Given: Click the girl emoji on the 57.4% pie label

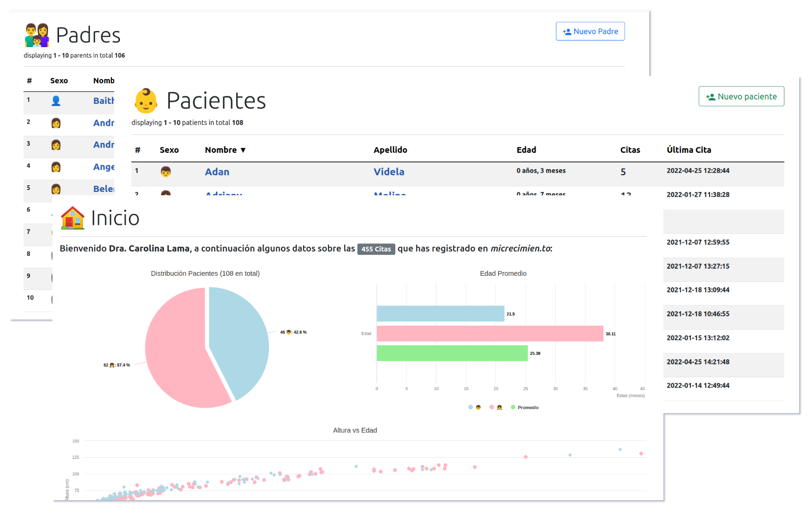Looking at the screenshot, I should [111, 365].
